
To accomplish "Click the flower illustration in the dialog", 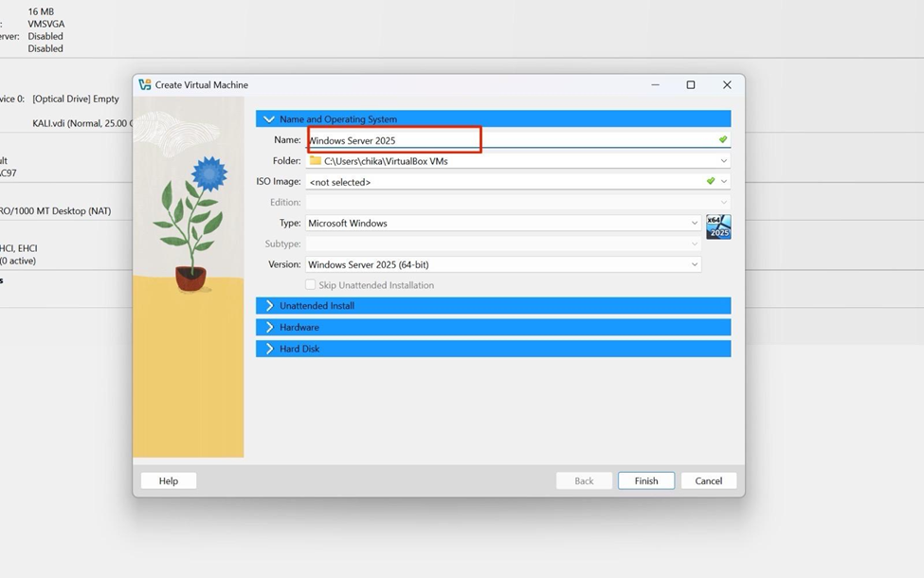I will coord(191,224).
